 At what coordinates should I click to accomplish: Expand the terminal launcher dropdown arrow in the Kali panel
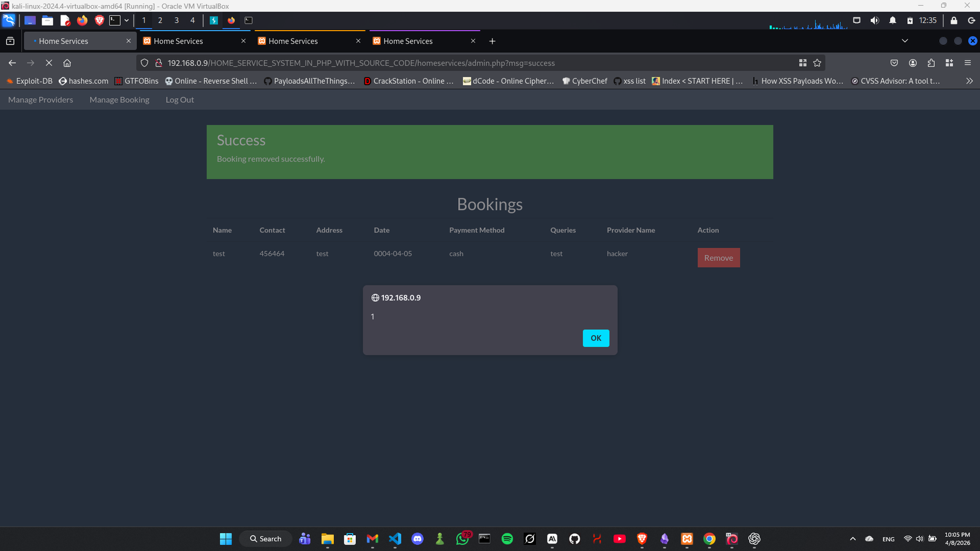pos(127,20)
